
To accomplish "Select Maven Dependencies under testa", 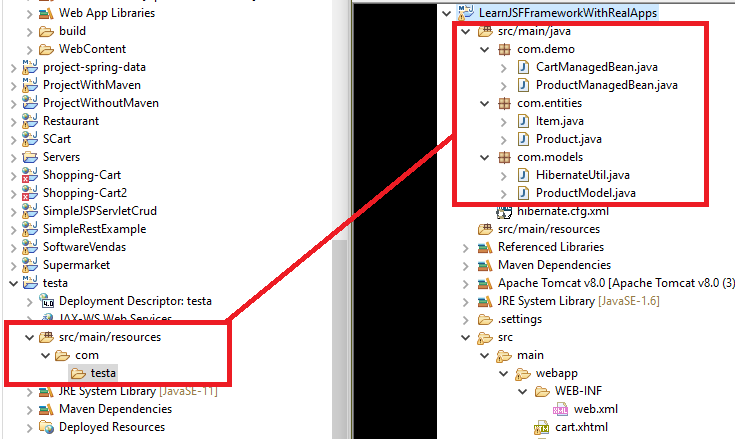I will [x=115, y=409].
